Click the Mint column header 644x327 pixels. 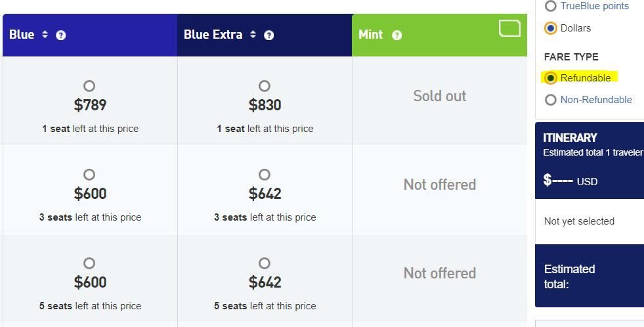point(370,35)
